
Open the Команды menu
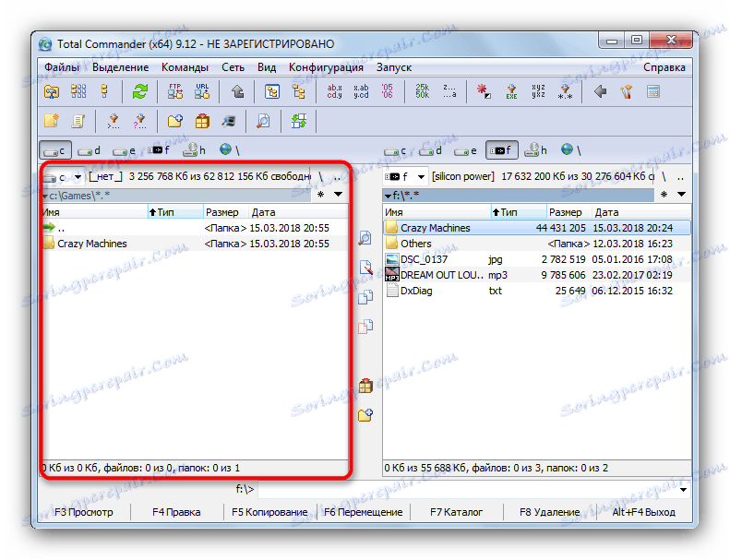click(185, 67)
